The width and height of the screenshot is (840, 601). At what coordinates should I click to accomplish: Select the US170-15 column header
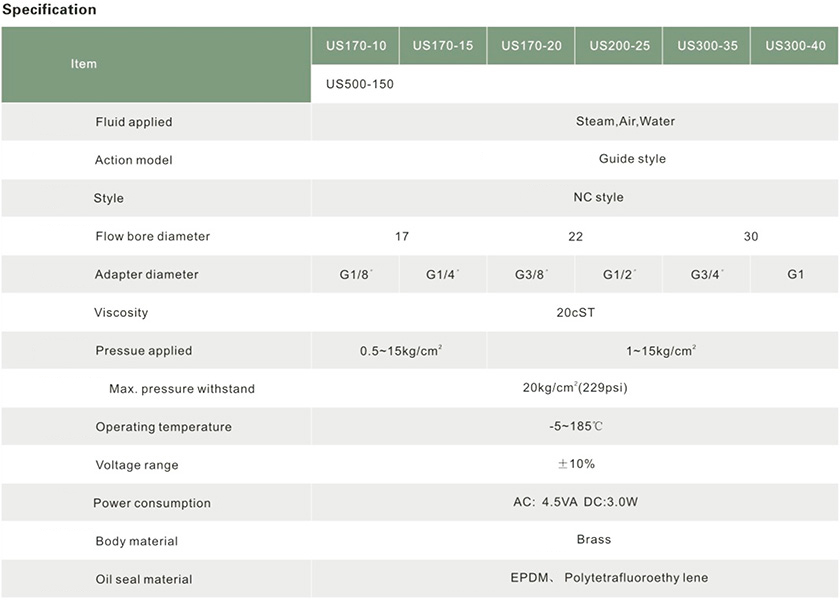click(x=443, y=46)
